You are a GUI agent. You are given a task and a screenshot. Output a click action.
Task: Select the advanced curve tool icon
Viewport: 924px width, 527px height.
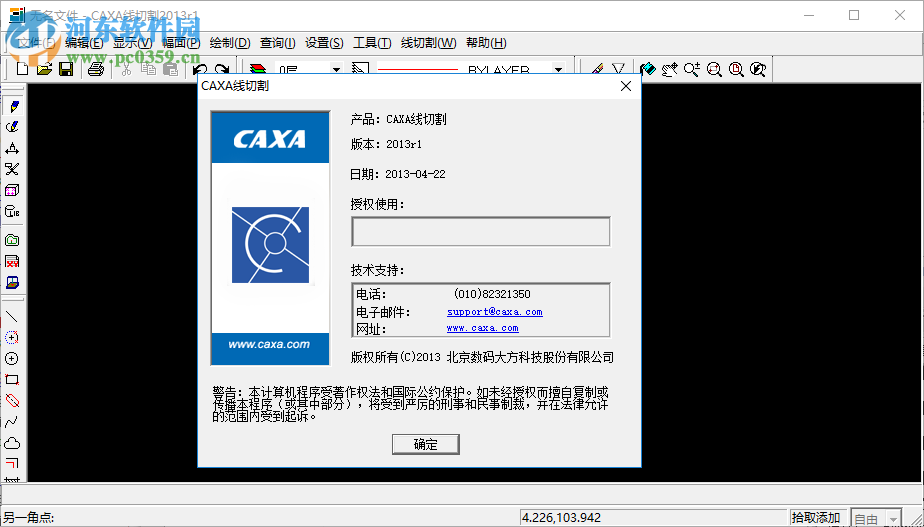(x=12, y=127)
